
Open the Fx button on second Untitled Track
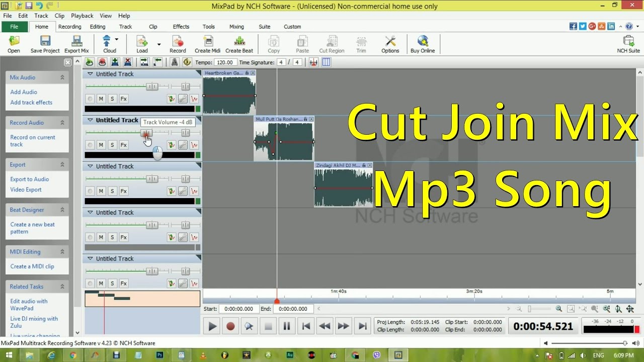[123, 145]
